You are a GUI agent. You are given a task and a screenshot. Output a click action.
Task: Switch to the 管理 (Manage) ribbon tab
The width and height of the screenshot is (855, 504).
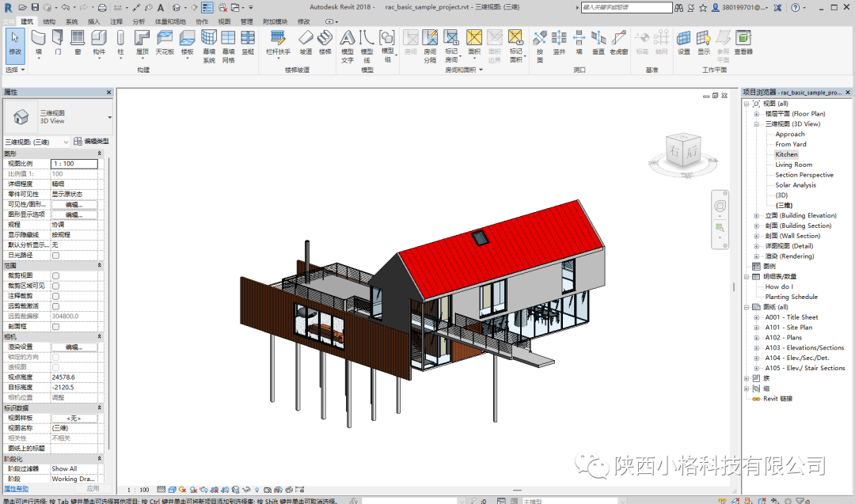tap(246, 22)
